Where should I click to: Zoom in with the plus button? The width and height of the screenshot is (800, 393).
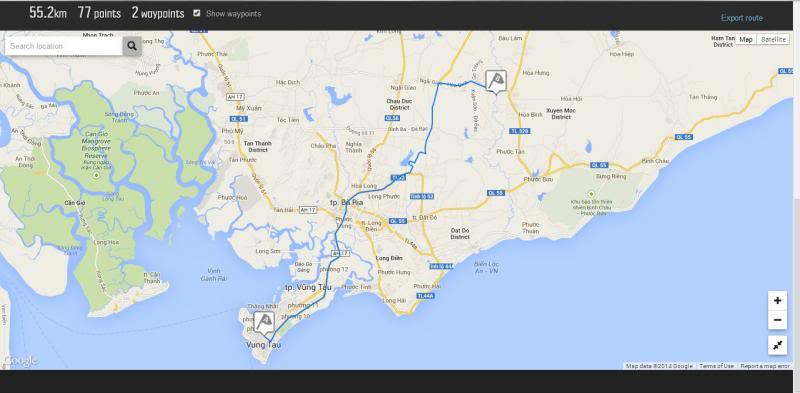point(777,301)
